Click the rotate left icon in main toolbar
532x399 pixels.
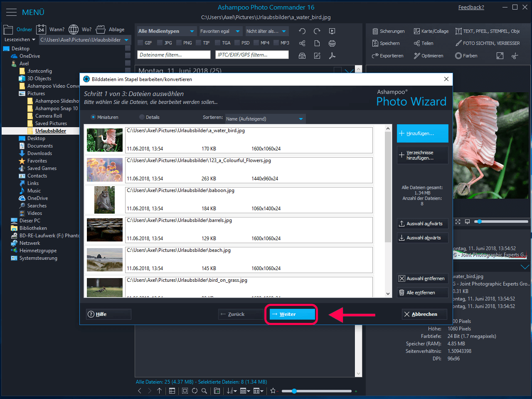(302, 31)
